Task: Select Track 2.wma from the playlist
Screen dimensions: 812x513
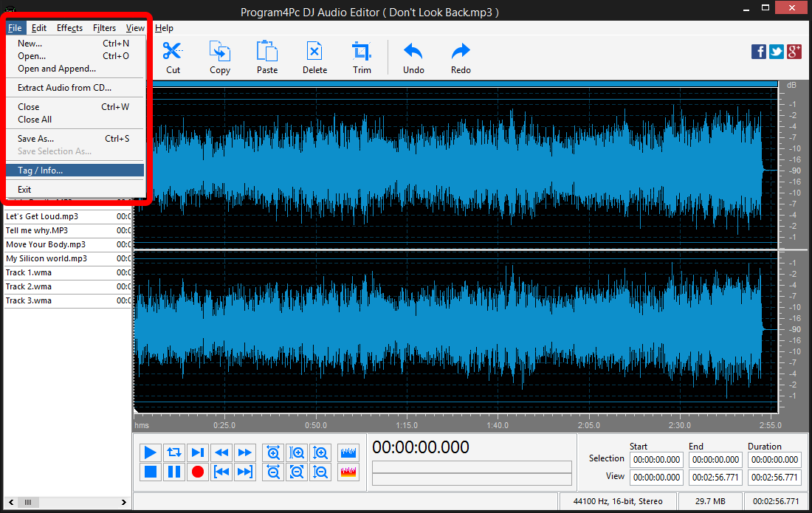Action: tap(28, 286)
